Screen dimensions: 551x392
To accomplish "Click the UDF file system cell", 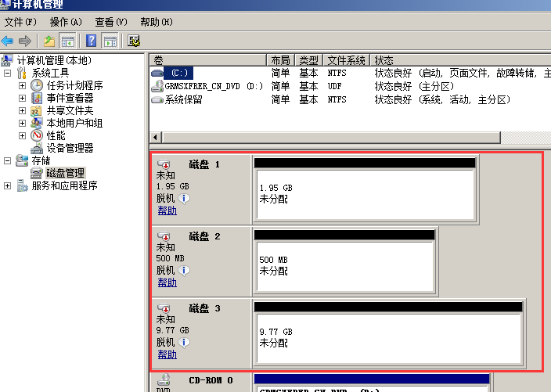I will coord(334,86).
